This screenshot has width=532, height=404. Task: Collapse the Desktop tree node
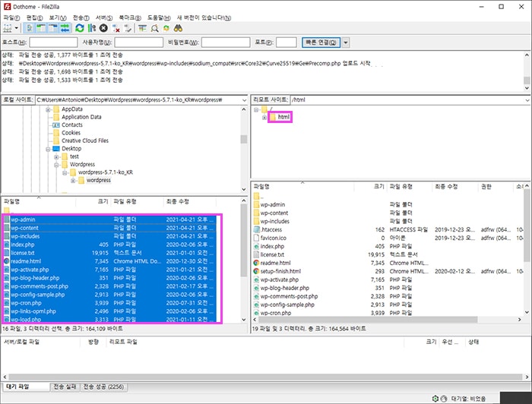(48, 149)
